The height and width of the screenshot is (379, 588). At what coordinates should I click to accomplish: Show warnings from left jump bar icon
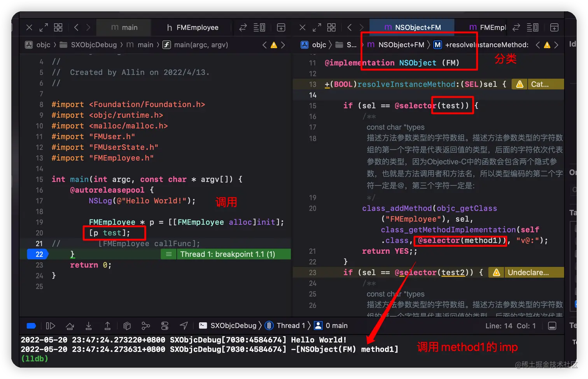click(274, 45)
